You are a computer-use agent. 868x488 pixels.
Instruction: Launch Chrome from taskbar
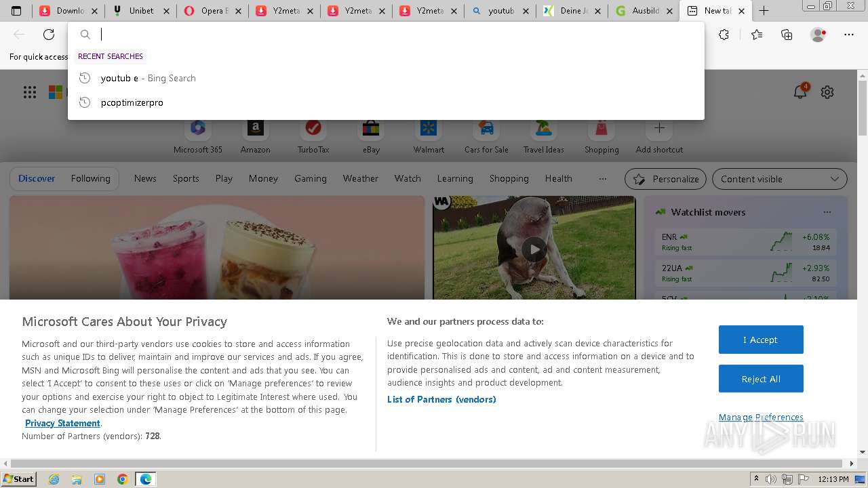122,479
